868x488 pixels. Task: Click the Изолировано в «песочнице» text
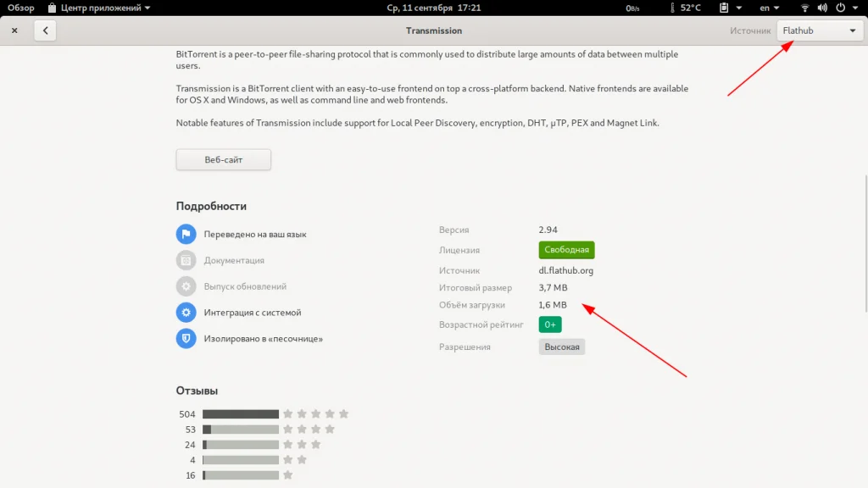(263, 339)
